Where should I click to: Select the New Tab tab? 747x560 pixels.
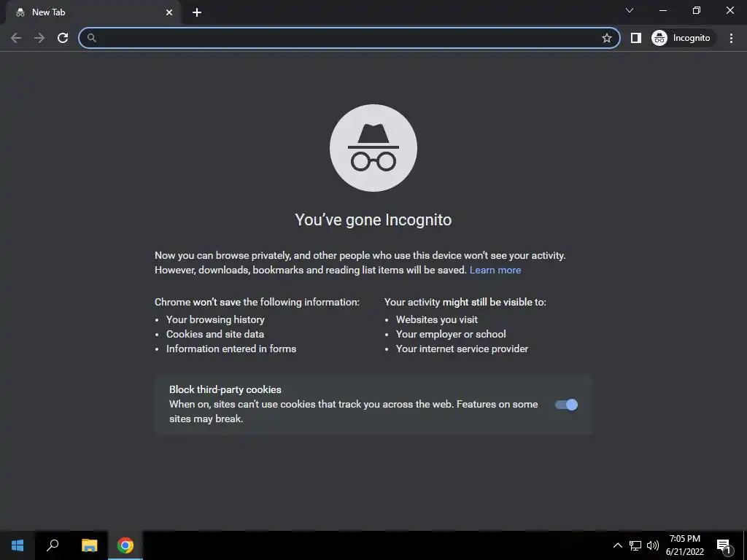[93, 12]
